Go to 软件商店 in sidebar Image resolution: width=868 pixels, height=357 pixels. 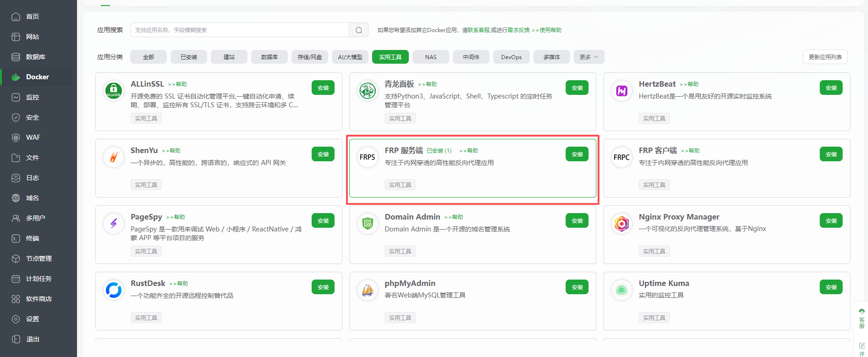click(x=39, y=299)
